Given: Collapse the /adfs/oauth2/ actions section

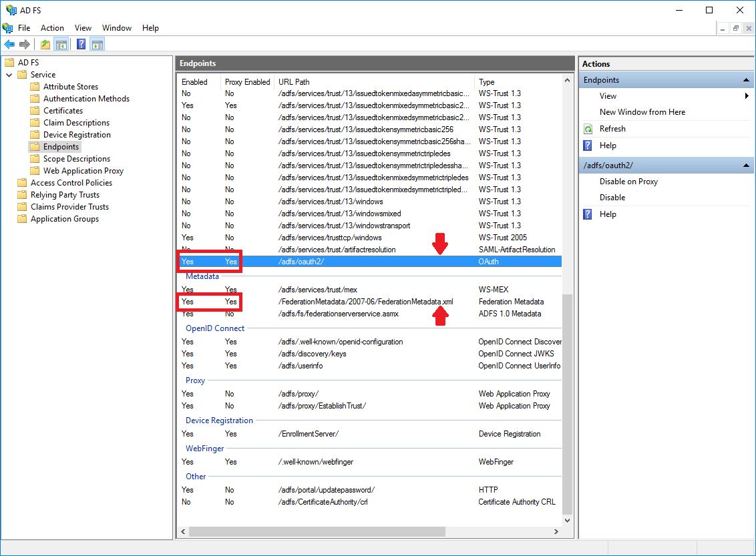Looking at the screenshot, I should [x=745, y=166].
